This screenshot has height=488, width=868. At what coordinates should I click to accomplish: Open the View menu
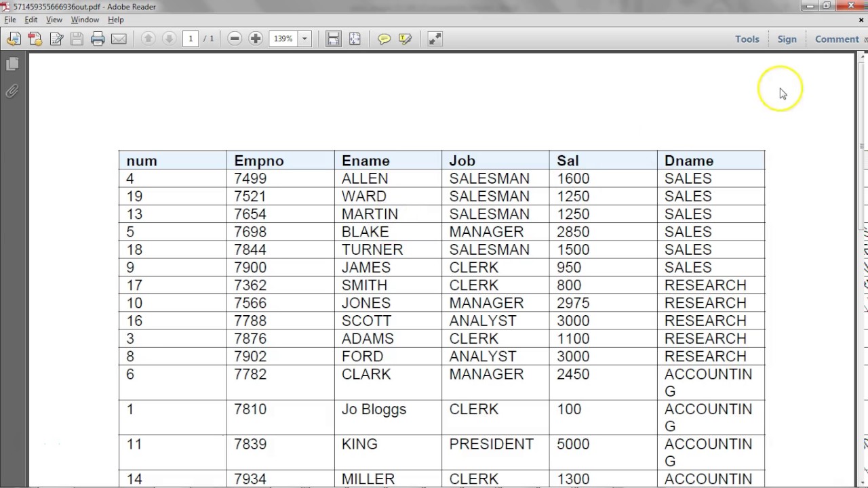(54, 20)
